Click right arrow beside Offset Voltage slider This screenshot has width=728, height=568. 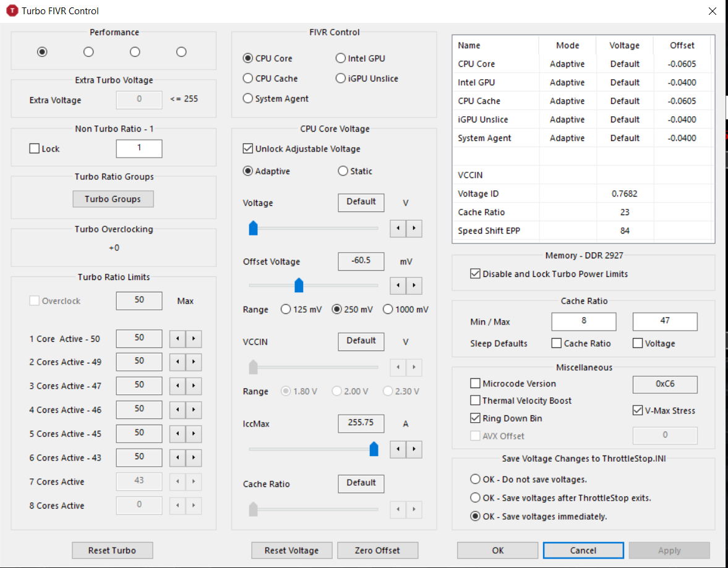pos(414,286)
